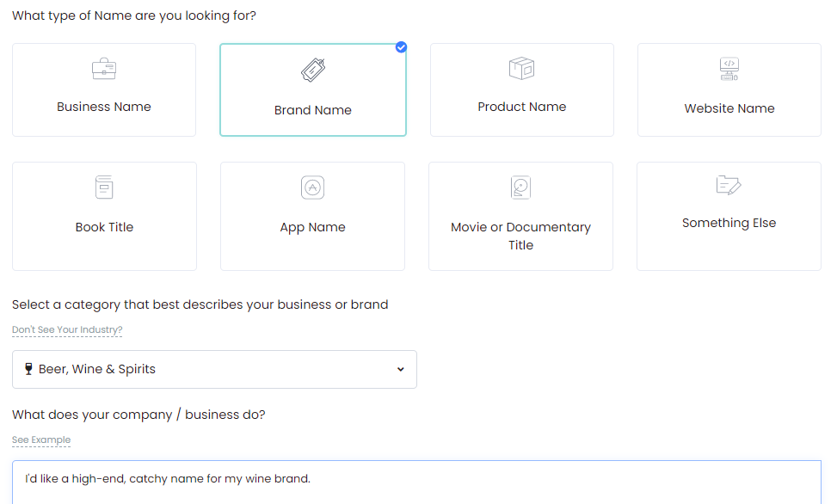Click the box icon for Product Name
The height and width of the screenshot is (504, 837).
coord(521,68)
